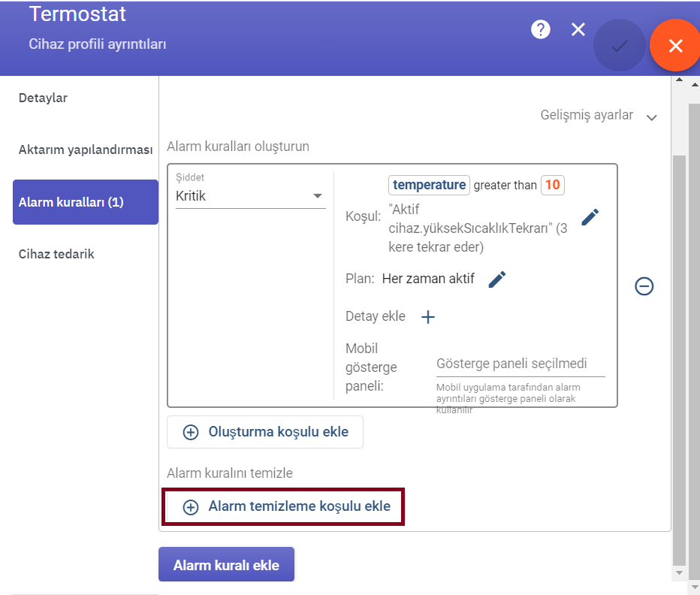The height and width of the screenshot is (595, 700).
Task: Edit the Plan schedule with the pencil icon
Action: (x=497, y=279)
